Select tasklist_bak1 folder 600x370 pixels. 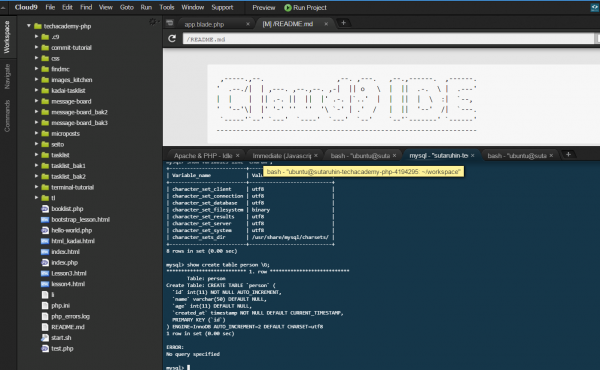pyautogui.click(x=68, y=166)
